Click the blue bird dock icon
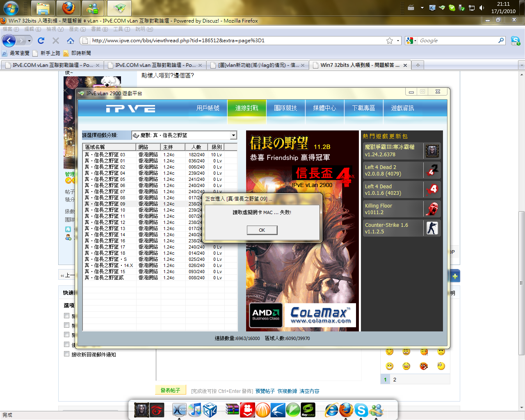 coord(278,409)
